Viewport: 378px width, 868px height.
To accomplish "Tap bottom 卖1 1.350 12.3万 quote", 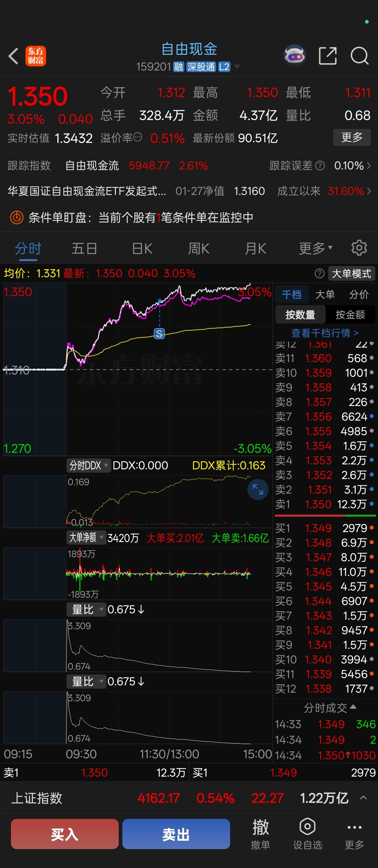I will pos(94,772).
